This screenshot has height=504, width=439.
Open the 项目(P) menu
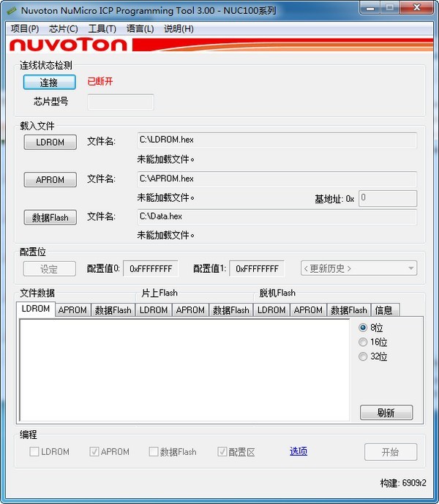(25, 29)
